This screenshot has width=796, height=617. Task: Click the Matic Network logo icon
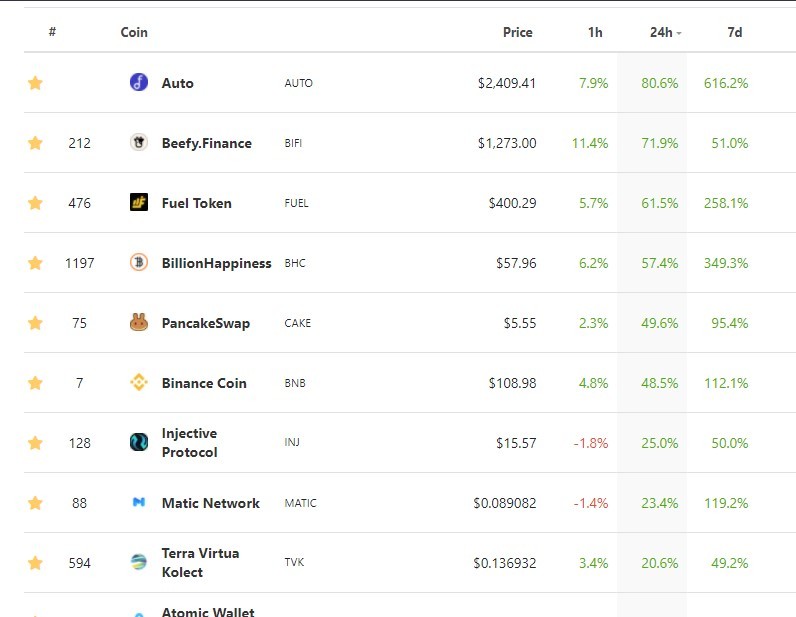[139, 502]
